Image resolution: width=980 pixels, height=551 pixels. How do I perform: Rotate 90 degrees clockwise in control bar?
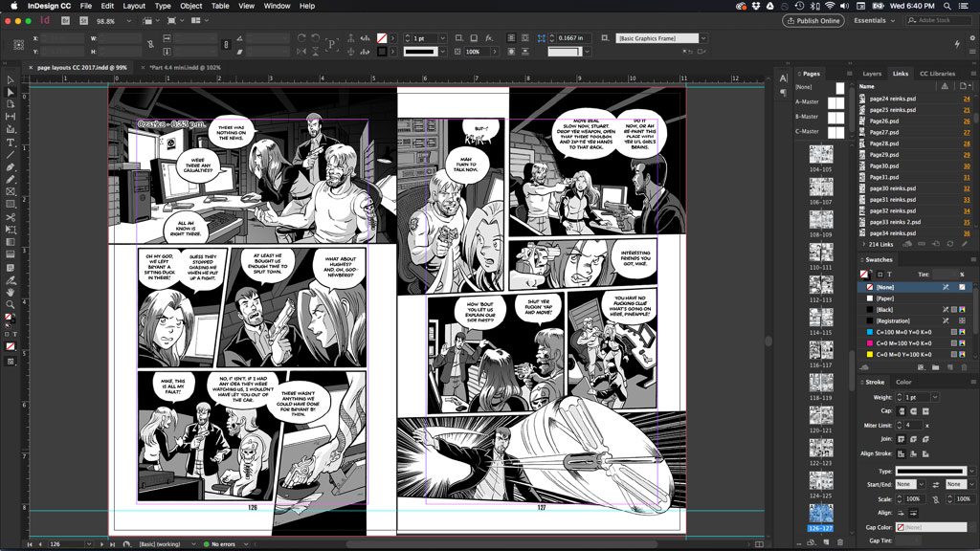point(301,38)
